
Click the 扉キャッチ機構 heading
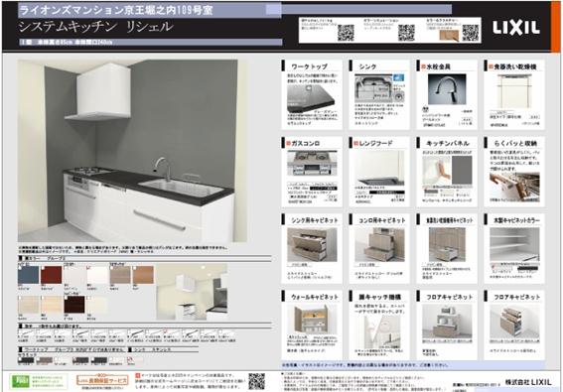tap(380, 297)
